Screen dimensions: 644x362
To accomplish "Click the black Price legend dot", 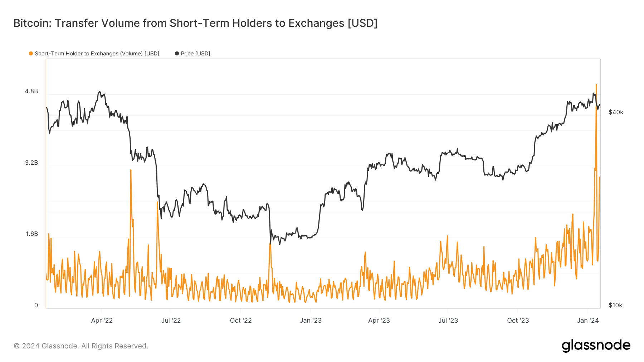I will (x=177, y=54).
